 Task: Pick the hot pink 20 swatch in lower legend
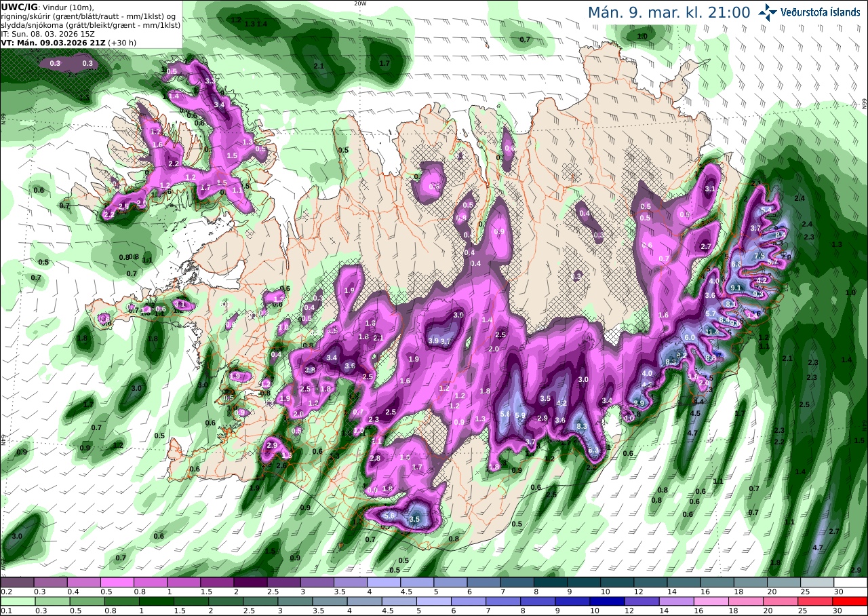tap(781, 601)
